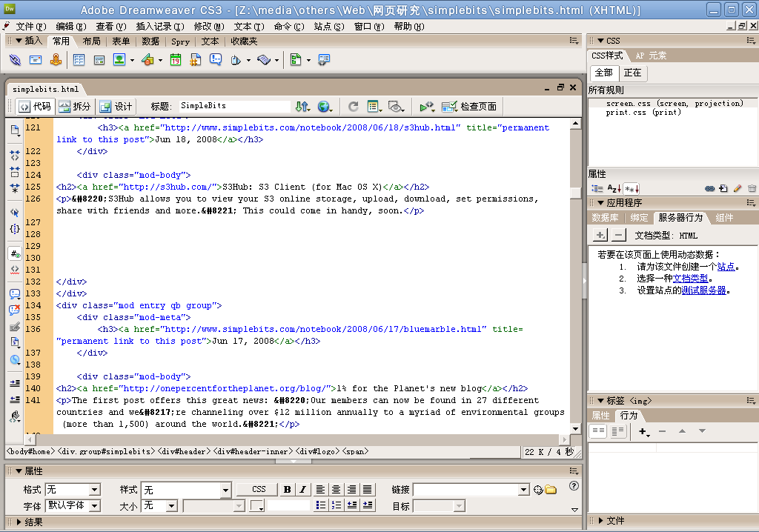
Task: Collapse the CSS panel group
Action: click(600, 41)
